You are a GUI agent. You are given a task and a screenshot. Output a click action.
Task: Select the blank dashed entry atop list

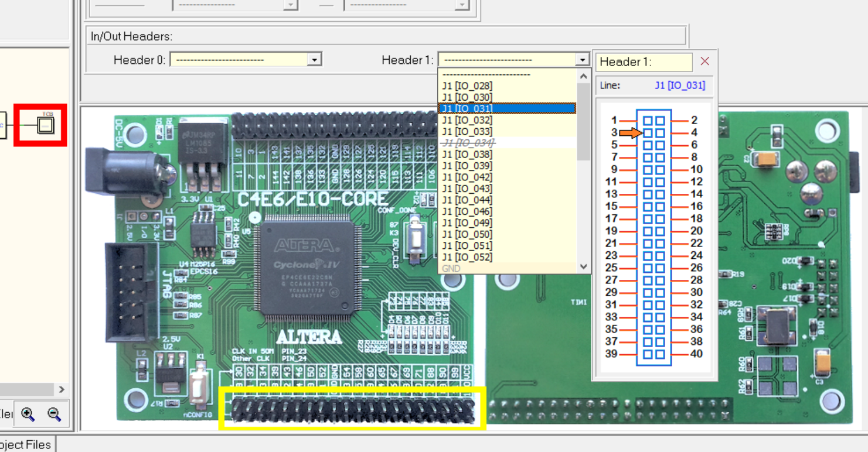(508, 74)
